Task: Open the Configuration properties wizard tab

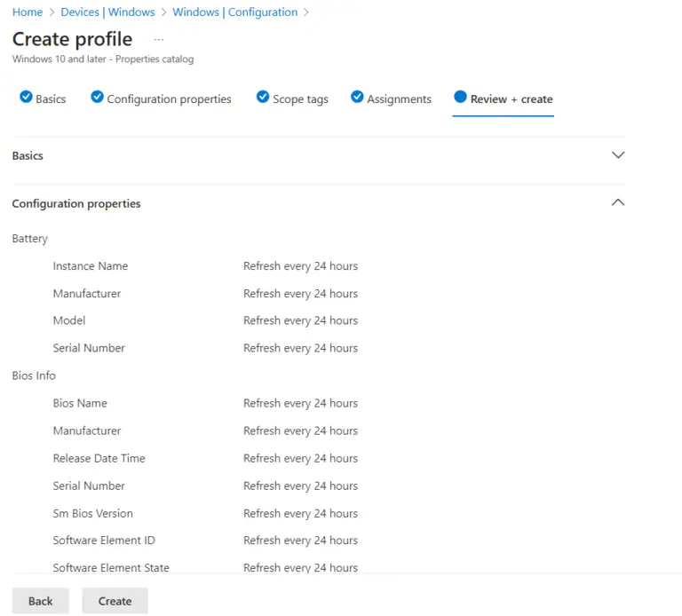Action: point(169,99)
